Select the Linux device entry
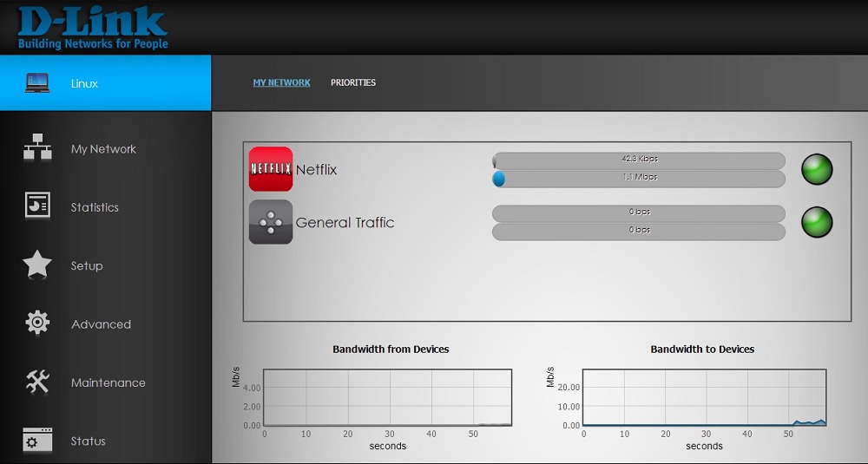Viewport: 868px width, 464px height. (105, 83)
